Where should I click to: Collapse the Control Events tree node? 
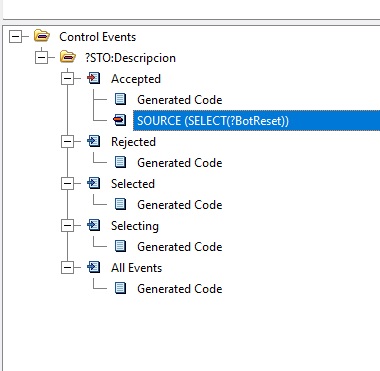click(15, 36)
